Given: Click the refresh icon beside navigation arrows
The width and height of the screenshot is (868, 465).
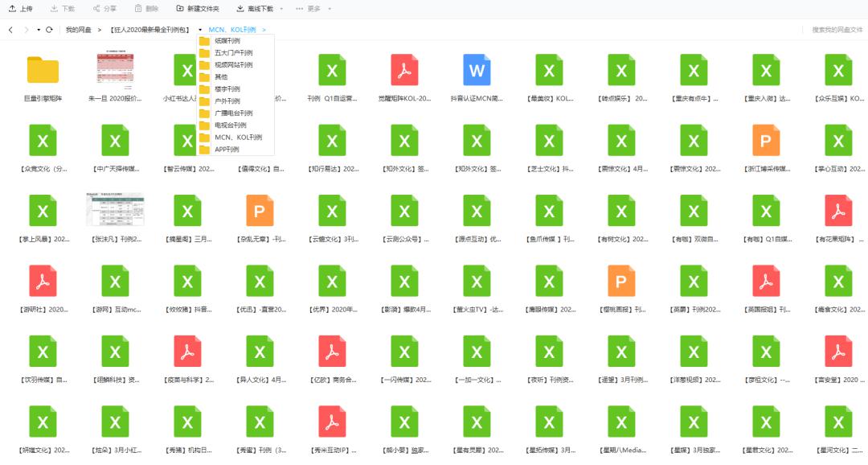Looking at the screenshot, I should pos(49,30).
